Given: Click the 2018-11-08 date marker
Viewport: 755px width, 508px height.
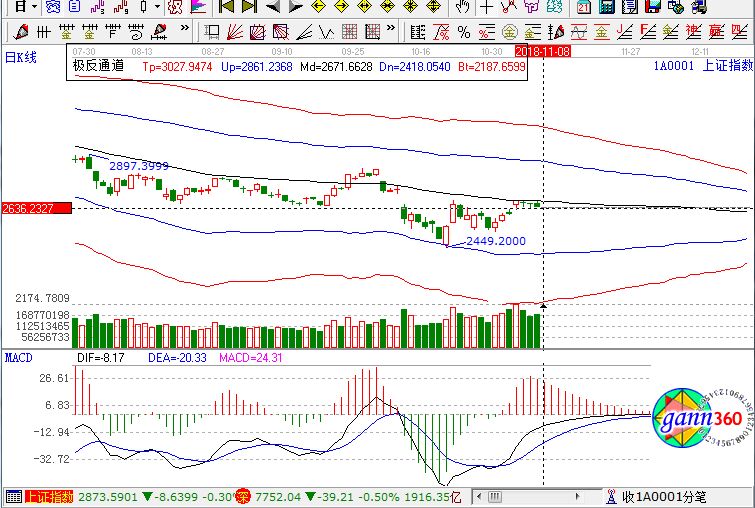Looking at the screenshot, I should [x=541, y=49].
